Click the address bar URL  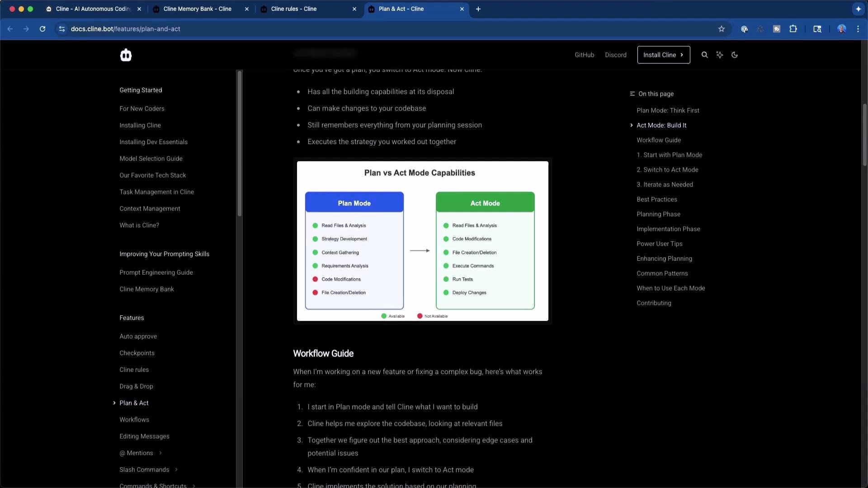125,29
